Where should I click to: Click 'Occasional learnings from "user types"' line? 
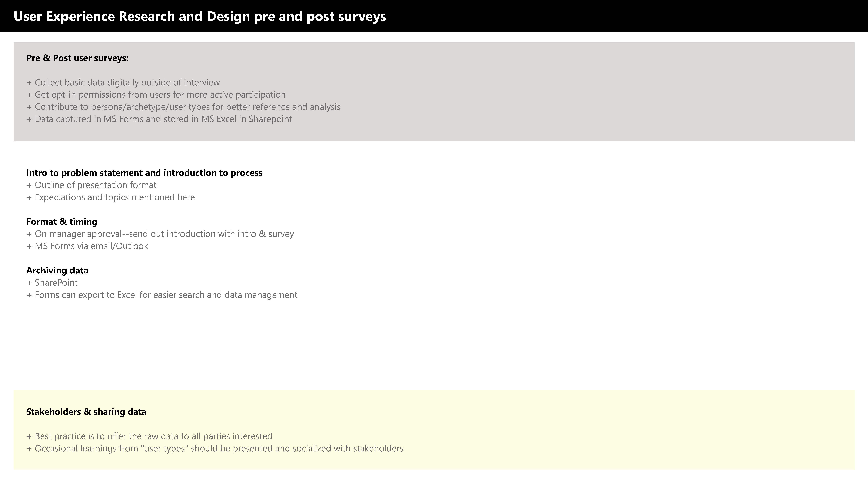click(x=215, y=448)
